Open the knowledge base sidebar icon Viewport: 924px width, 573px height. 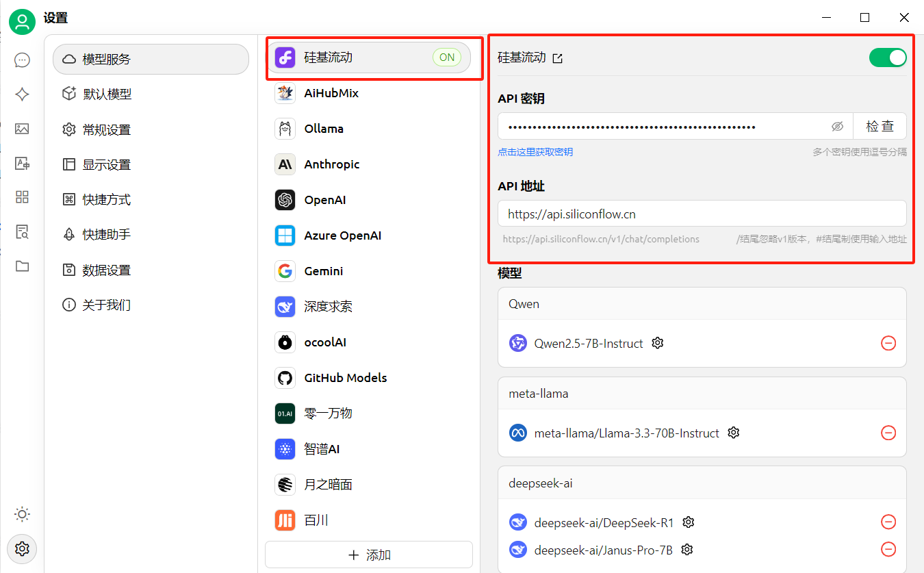[22, 231]
